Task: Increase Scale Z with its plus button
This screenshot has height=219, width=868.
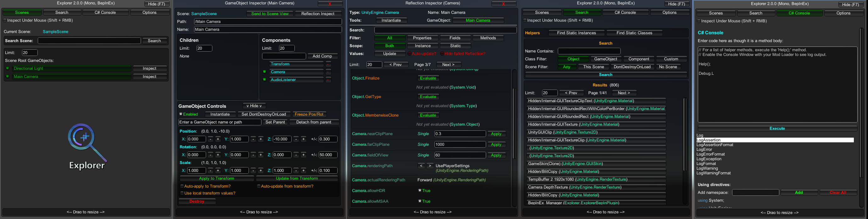Action: (304, 171)
